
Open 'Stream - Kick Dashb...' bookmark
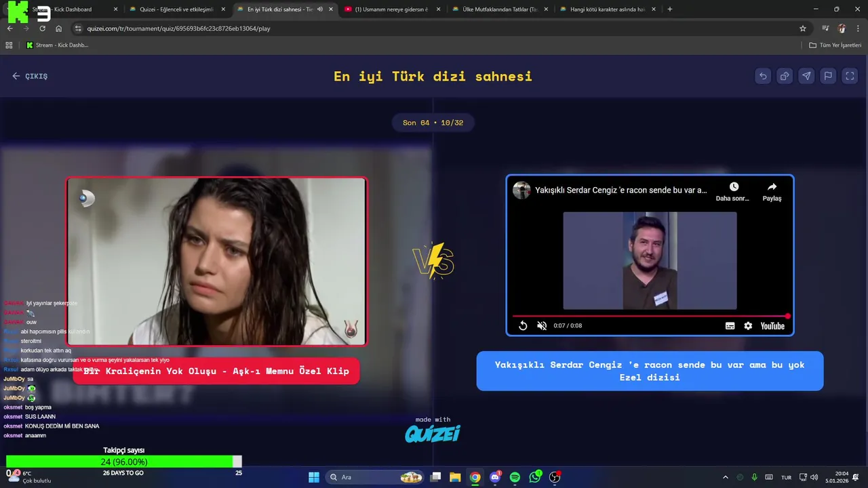click(57, 45)
